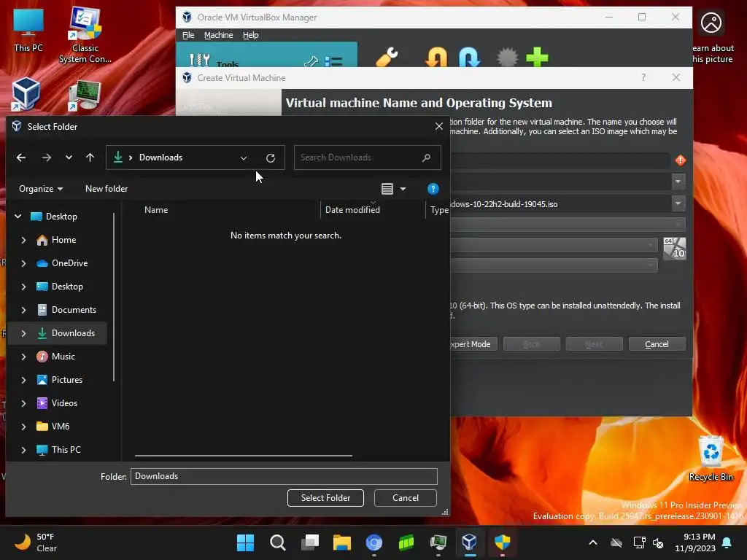Open the Help menu in VirtualBox Manager
The image size is (747, 560).
point(251,35)
